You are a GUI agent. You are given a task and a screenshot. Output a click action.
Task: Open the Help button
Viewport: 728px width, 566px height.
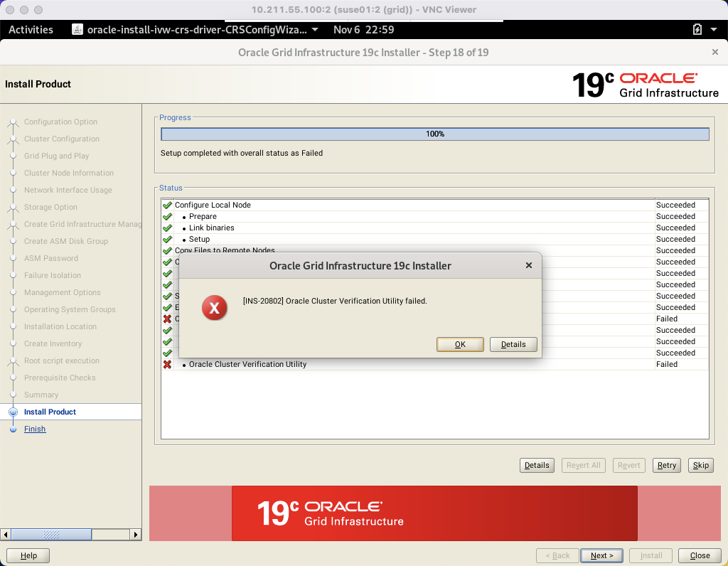[28, 555]
